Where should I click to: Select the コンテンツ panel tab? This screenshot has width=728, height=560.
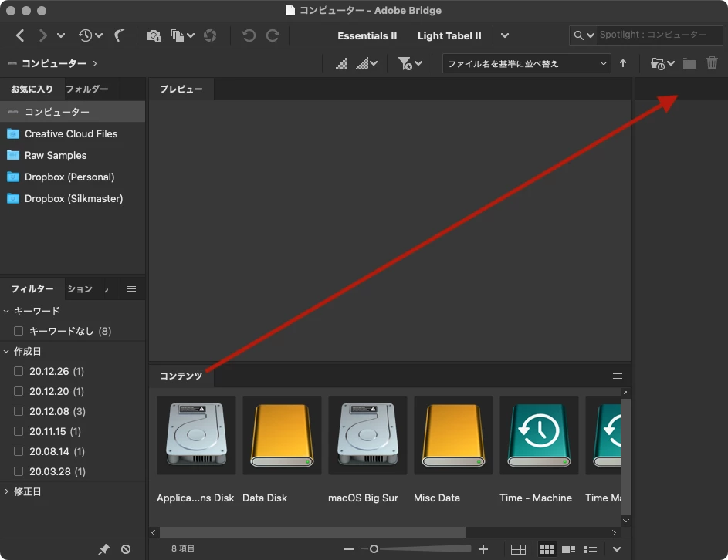pos(181,376)
